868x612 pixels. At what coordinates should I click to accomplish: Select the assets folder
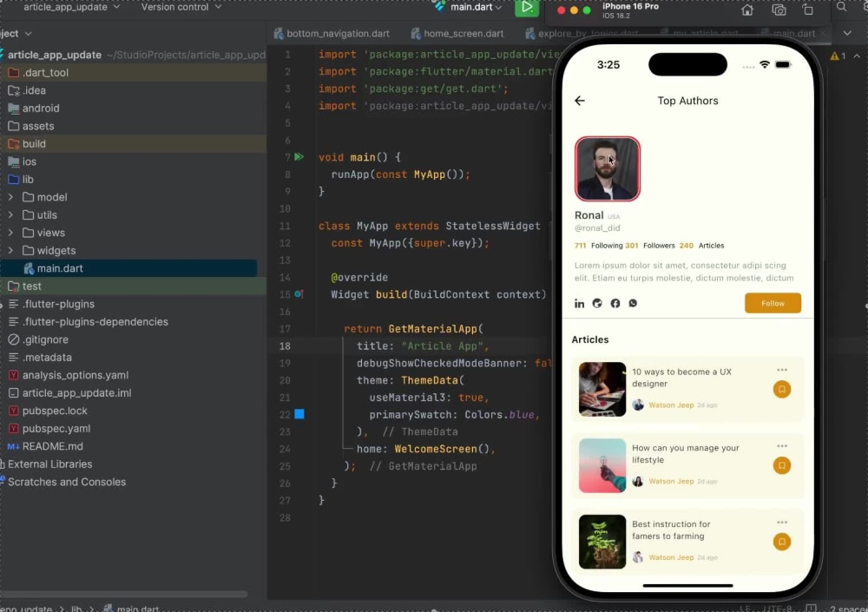click(37, 126)
